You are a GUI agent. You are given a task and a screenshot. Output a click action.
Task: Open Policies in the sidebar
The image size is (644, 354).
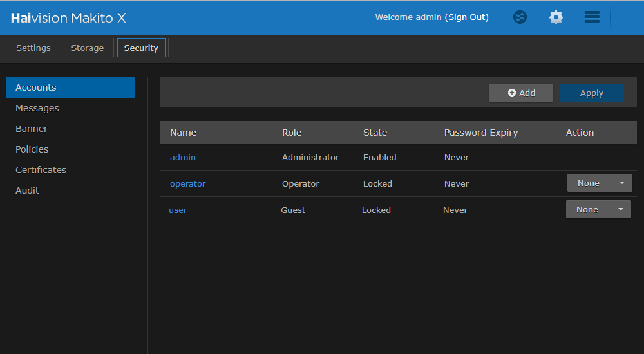click(x=32, y=149)
